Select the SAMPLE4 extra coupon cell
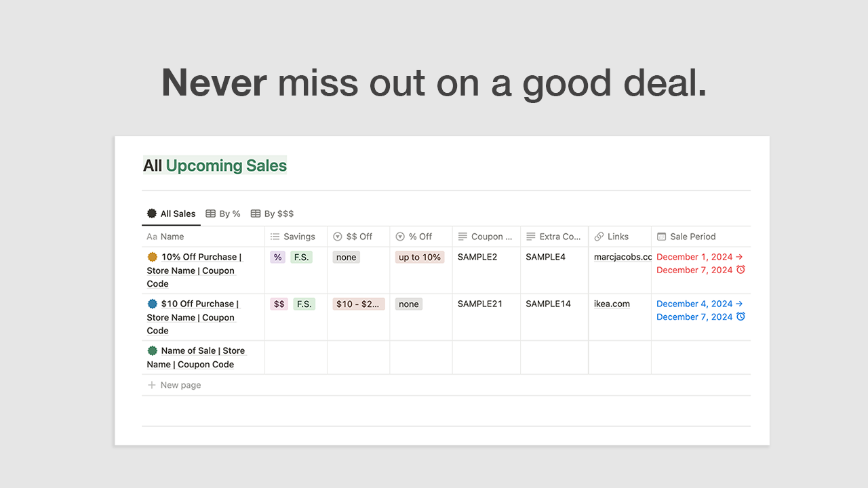The height and width of the screenshot is (488, 868). (x=554, y=270)
